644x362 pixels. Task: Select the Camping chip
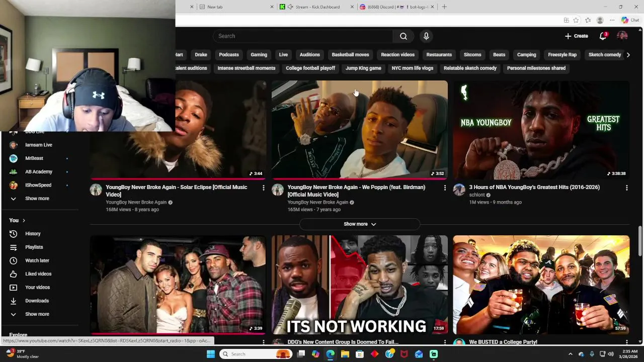pos(527,55)
